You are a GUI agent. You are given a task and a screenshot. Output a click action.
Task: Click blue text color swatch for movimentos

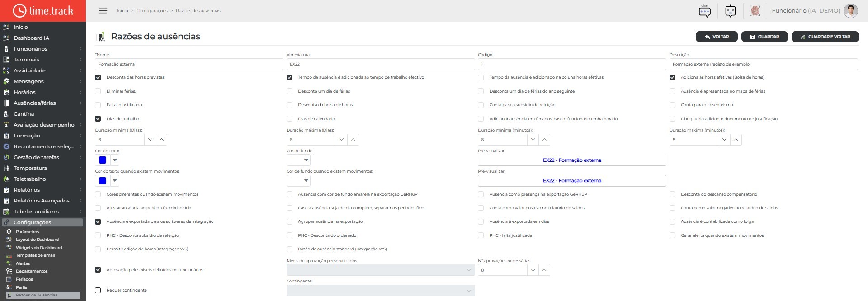[103, 181]
